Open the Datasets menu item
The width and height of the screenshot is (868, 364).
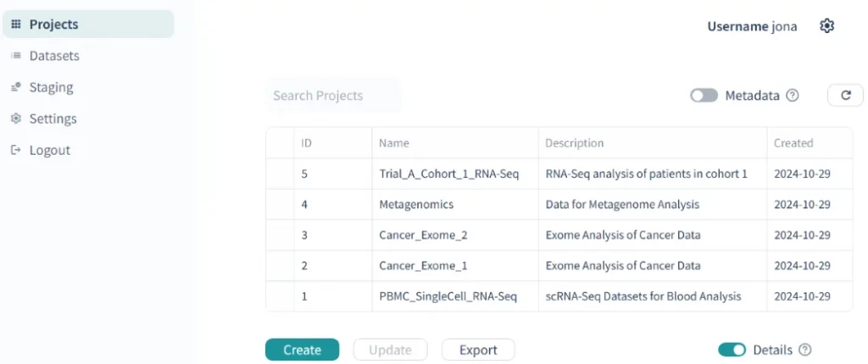pyautogui.click(x=54, y=56)
